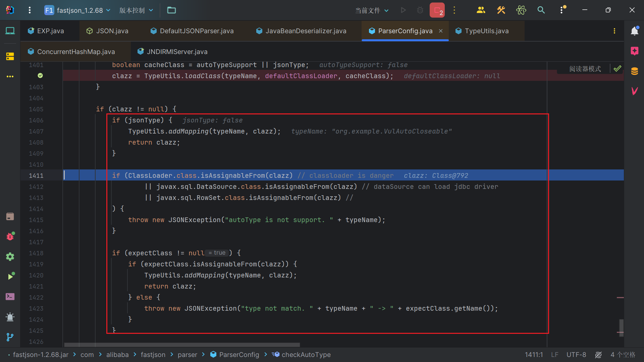Click the Debug bug icon in toolbar
The width and height of the screenshot is (644, 362).
(420, 10)
